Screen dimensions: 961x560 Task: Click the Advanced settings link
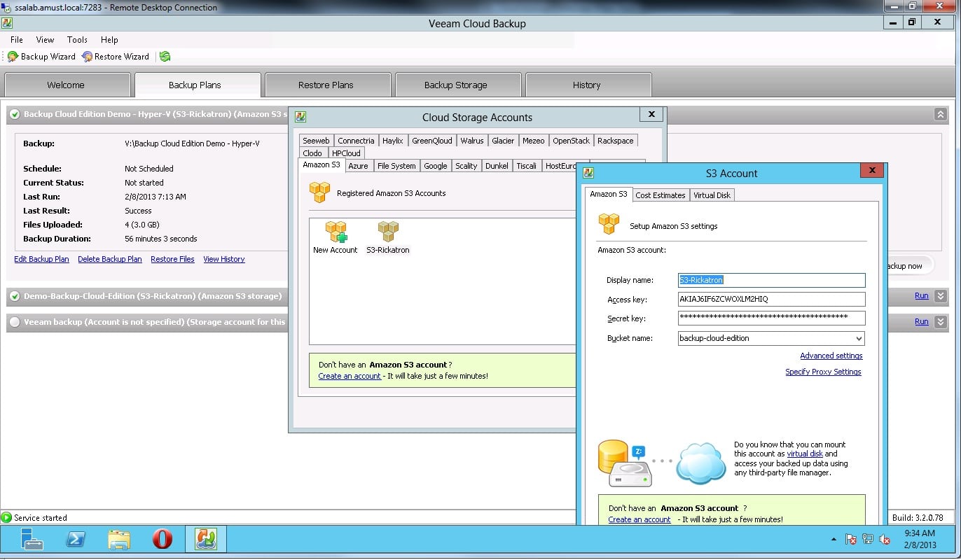click(x=831, y=356)
